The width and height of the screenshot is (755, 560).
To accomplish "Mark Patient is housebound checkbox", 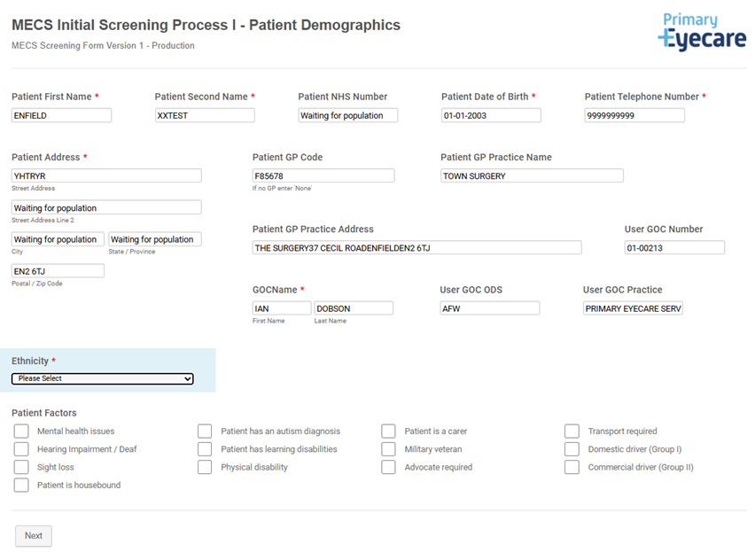I will (x=21, y=485).
